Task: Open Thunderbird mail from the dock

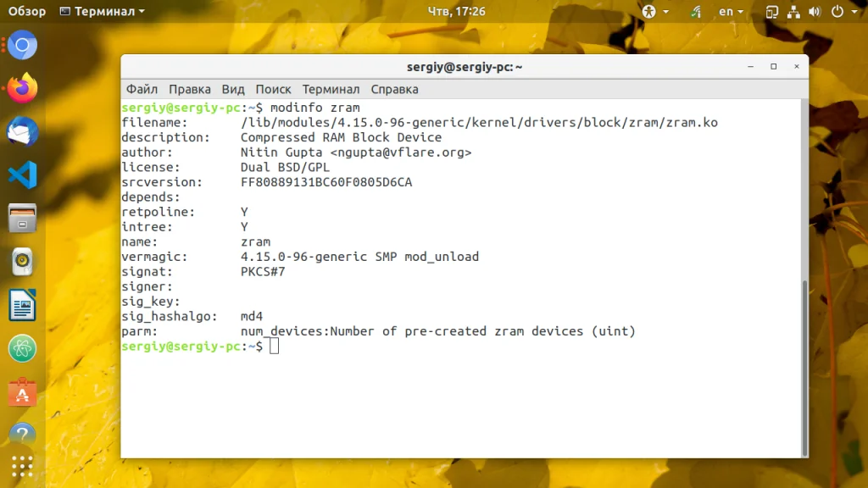Action: 22,131
